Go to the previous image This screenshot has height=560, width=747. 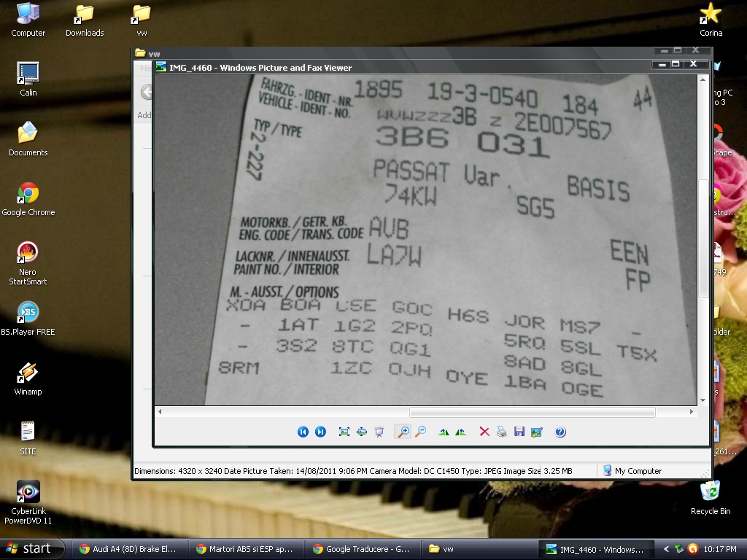(303, 432)
